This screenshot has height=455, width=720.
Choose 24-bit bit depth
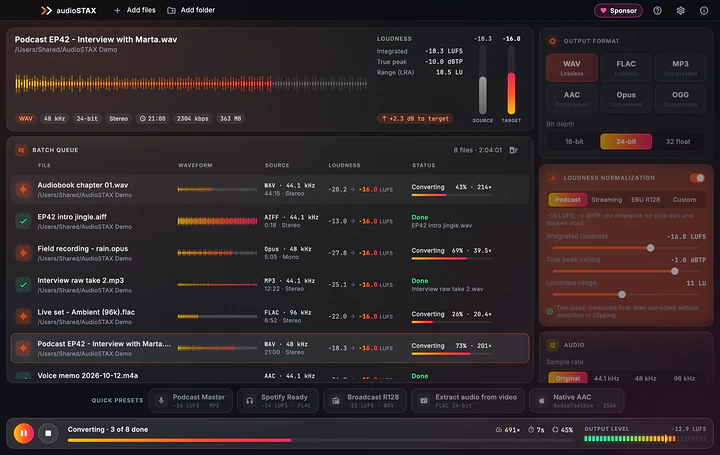coord(626,141)
